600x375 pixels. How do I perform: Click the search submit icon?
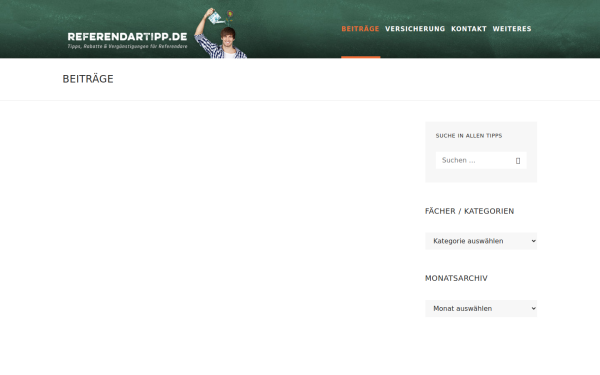point(518,161)
